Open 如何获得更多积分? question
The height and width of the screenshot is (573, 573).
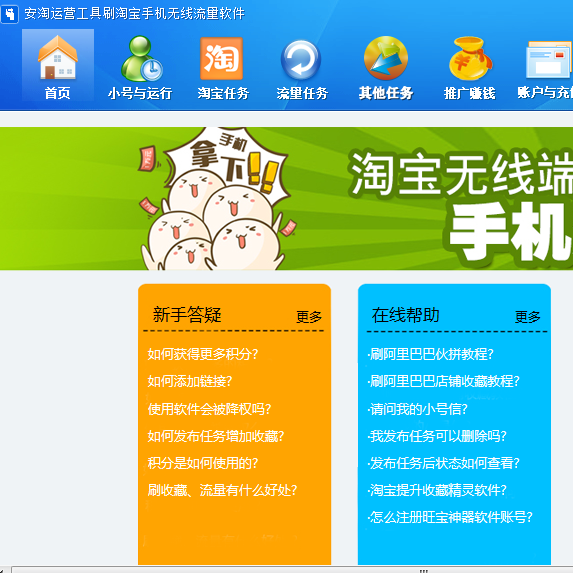pyautogui.click(x=203, y=354)
